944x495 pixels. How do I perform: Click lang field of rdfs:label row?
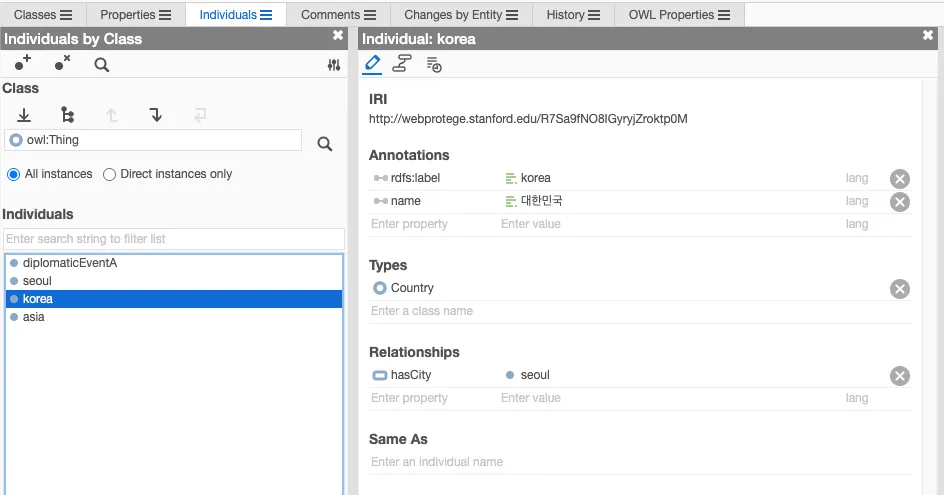pyautogui.click(x=857, y=178)
